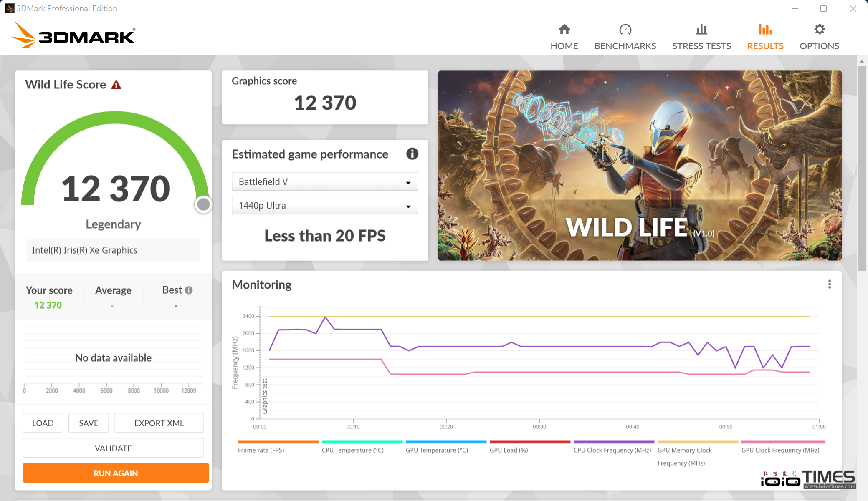Viewport: 868px width, 501px height.
Task: Expand the Battlefield V game dropdown
Action: 325,181
